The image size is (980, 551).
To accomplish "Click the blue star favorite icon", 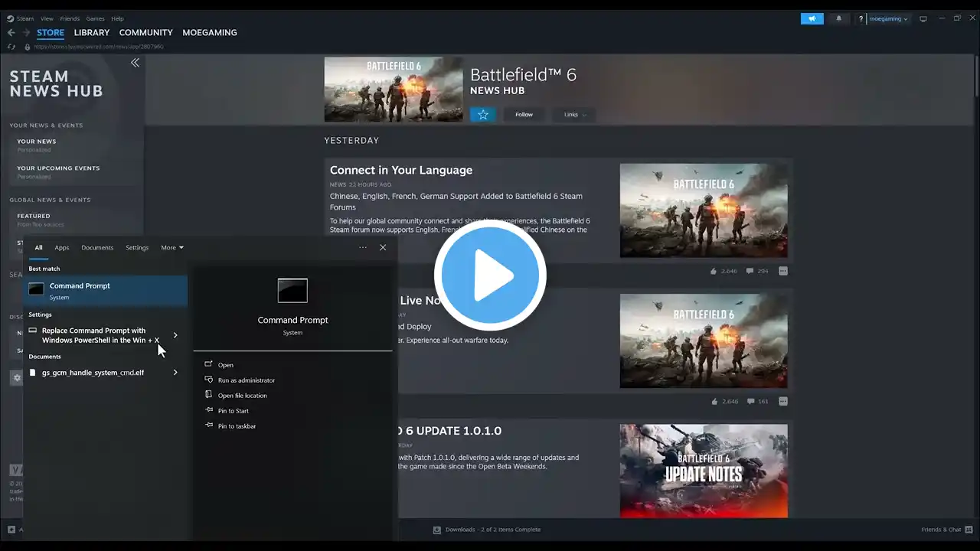I will [482, 115].
